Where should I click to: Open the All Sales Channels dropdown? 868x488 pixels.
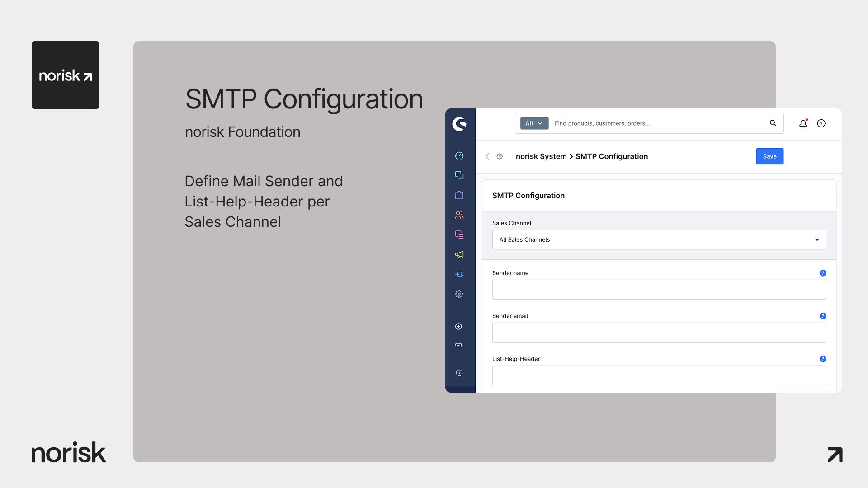(659, 240)
